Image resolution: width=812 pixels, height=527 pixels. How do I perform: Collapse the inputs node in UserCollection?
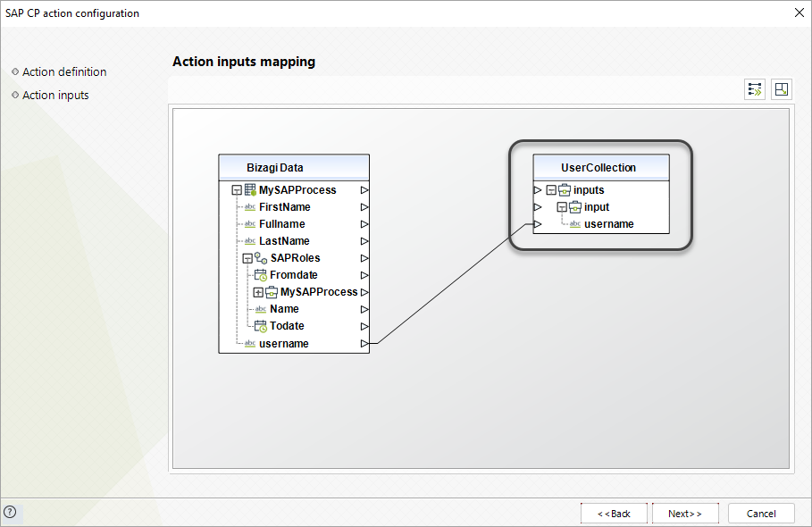[x=551, y=190]
